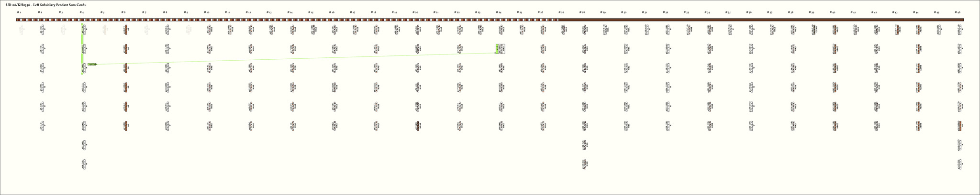Click the green highlighted cord in column 24
This screenshot has height=195, width=980.
click(498, 48)
